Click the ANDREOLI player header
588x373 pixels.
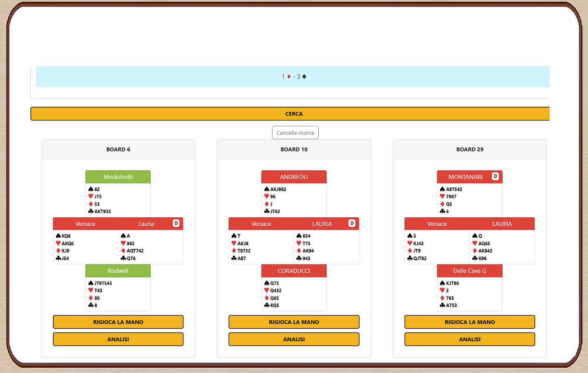294,177
